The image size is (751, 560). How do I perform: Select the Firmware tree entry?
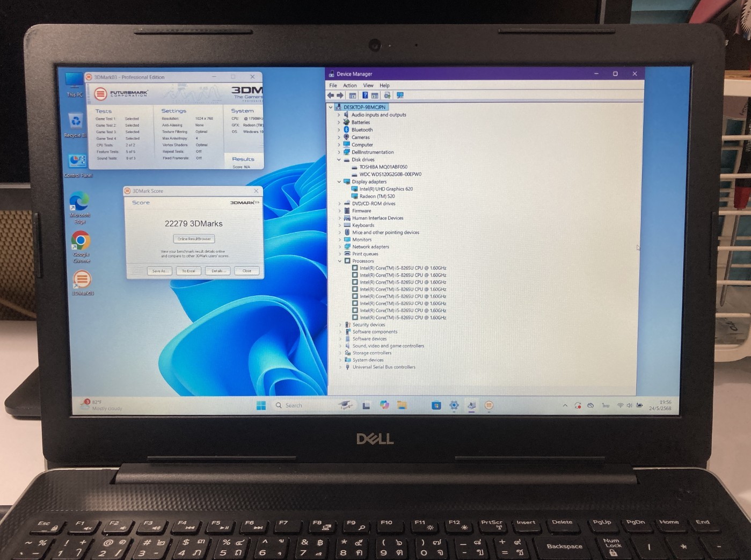tap(362, 211)
